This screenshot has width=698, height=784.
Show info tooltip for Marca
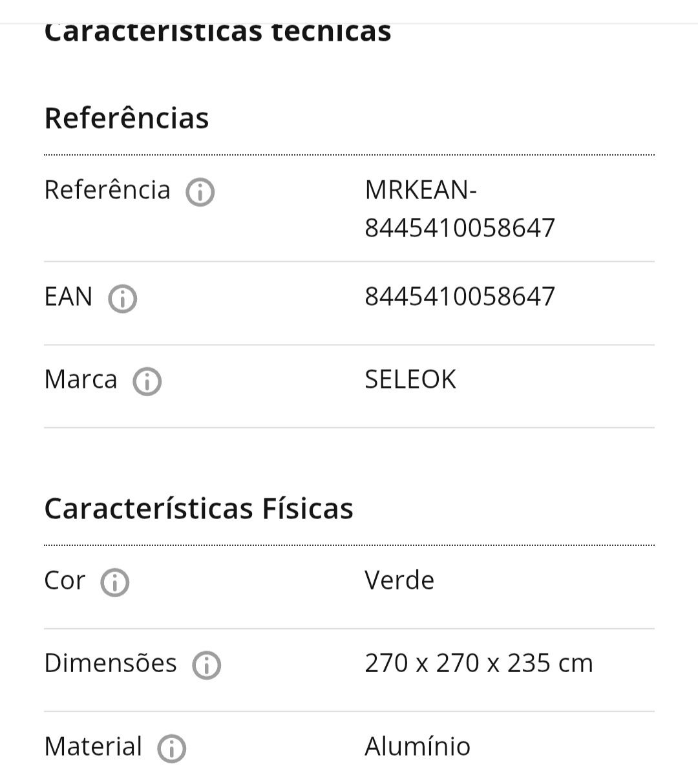pyautogui.click(x=147, y=381)
